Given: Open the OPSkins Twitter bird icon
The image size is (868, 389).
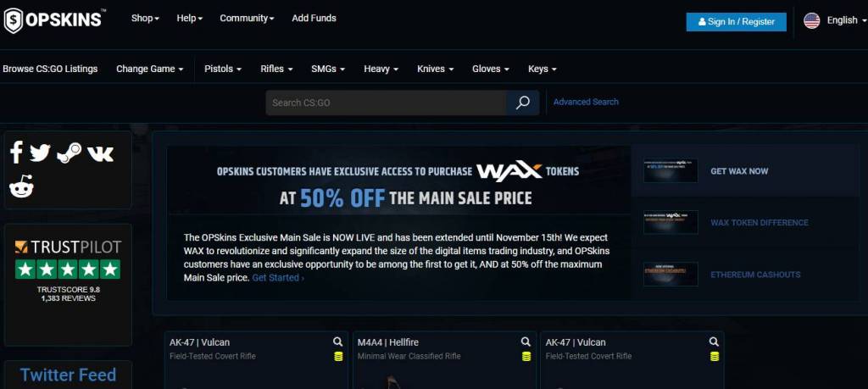Looking at the screenshot, I should click(x=40, y=153).
